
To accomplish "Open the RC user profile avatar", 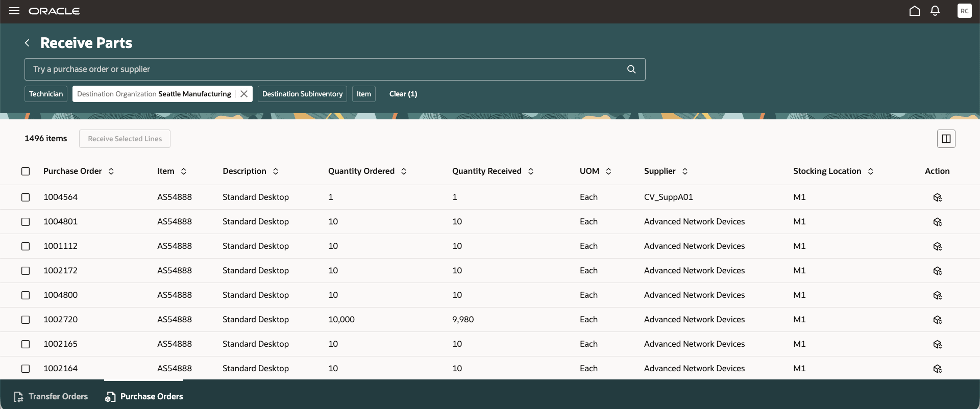I will coord(964,11).
